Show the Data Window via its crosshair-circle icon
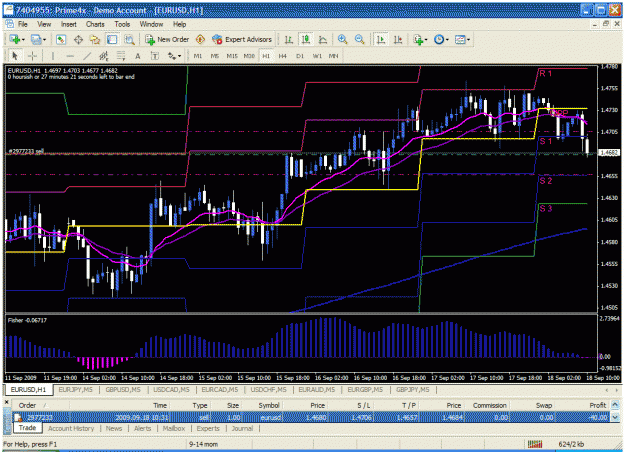Viewport: 625px width, 452px height. coord(78,39)
